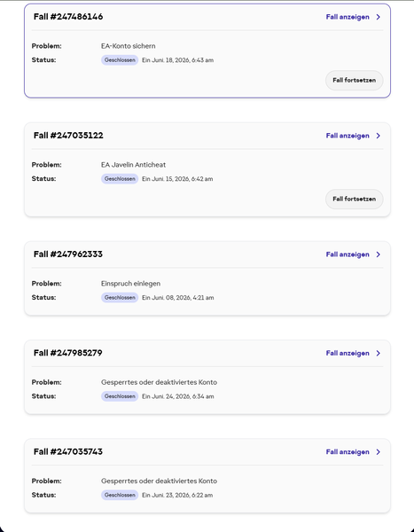Click chevron arrow of case #247035743
This screenshot has width=414, height=532.
(x=379, y=452)
